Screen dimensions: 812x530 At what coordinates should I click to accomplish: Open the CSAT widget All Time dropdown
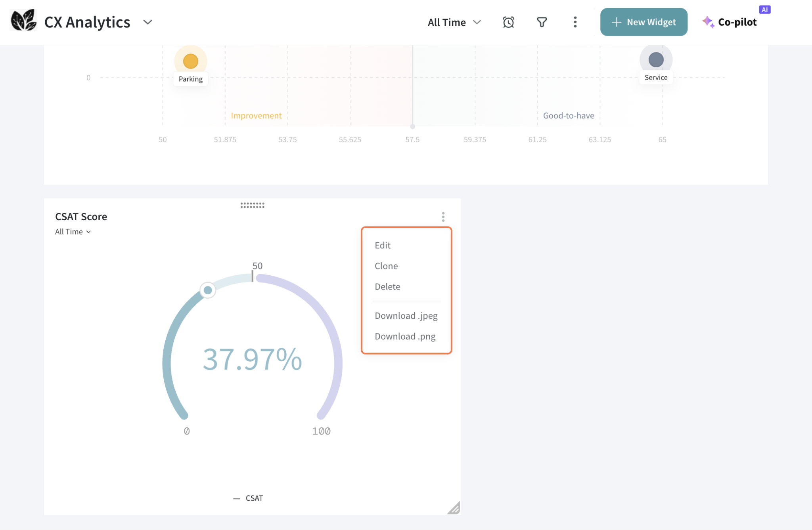coord(73,232)
